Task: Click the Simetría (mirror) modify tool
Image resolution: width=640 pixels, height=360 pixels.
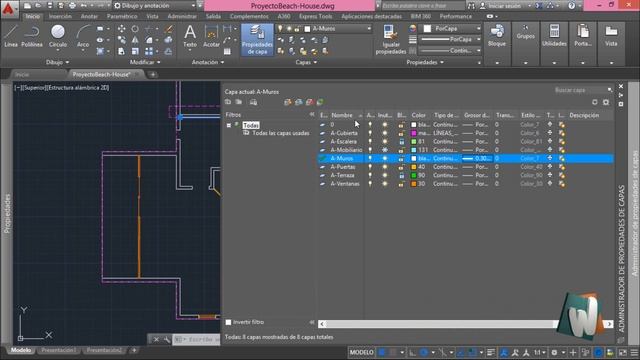Action: (135, 40)
